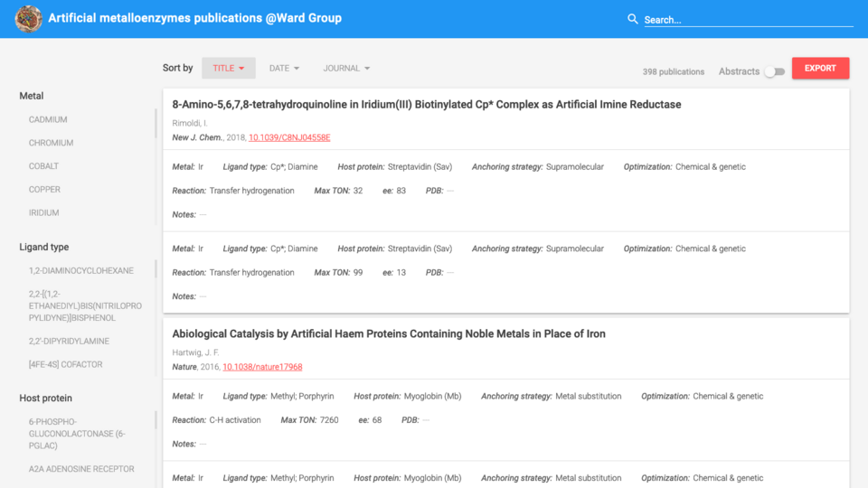
Task: Click the Ward Group logo icon
Action: click(x=28, y=18)
